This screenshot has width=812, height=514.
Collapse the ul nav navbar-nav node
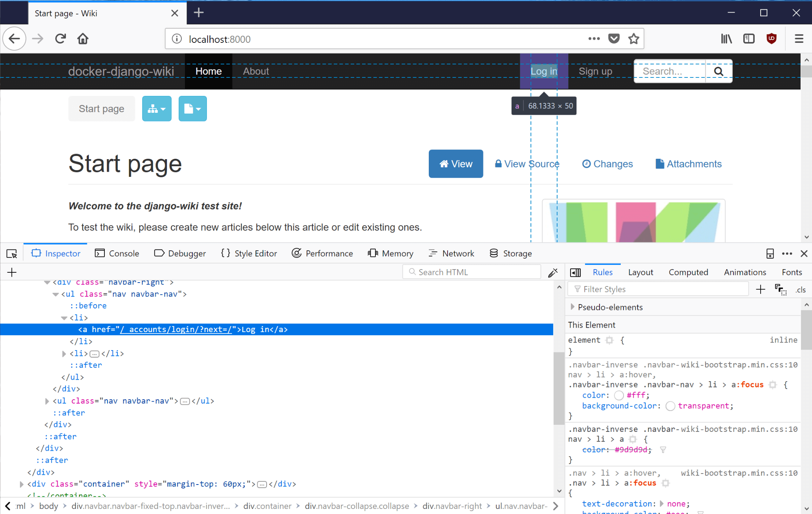tap(55, 294)
